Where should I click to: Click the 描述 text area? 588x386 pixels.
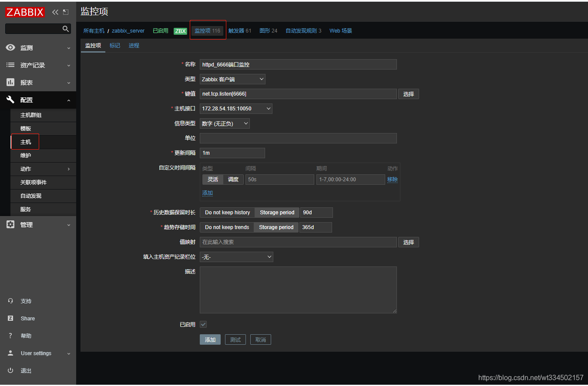[298, 290]
